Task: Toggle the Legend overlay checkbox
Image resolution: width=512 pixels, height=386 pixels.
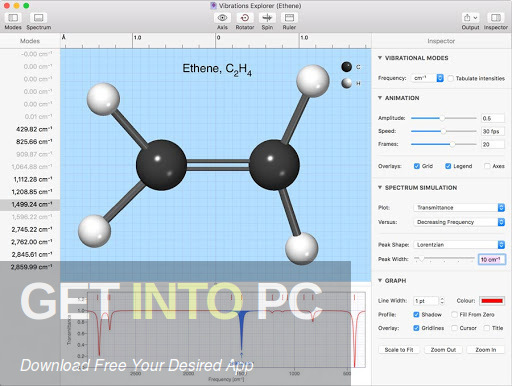Action: pos(448,166)
